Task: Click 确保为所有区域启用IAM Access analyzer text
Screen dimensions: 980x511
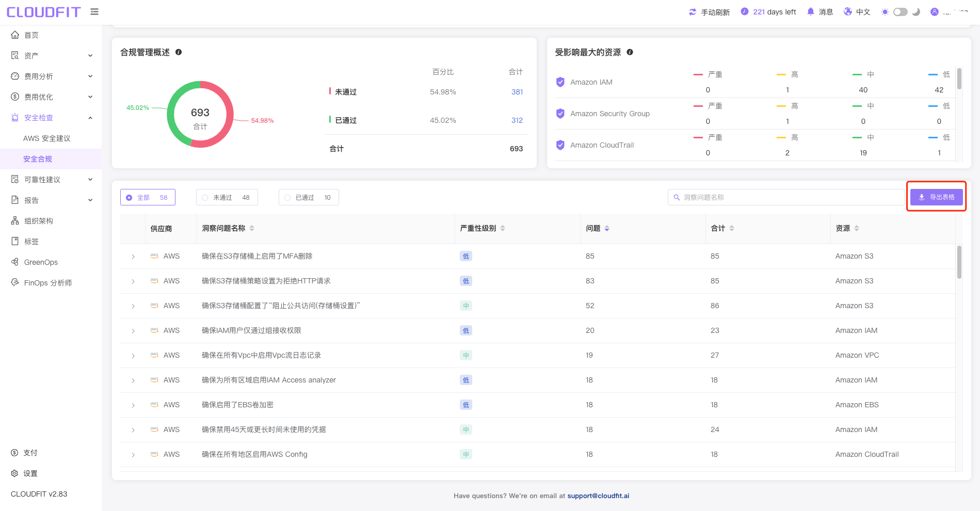Action: [269, 380]
